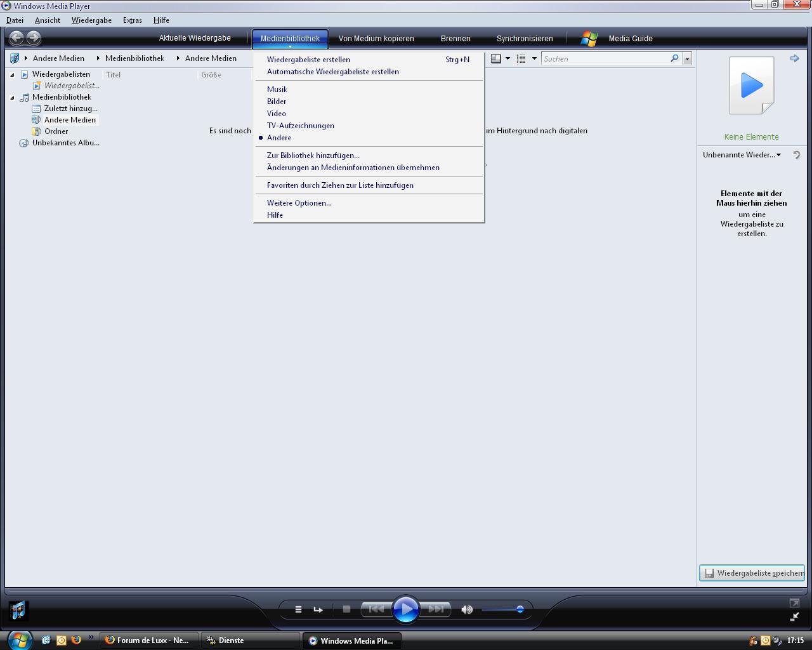812x650 pixels.
Task: Click the media type icon at bottom left
Action: tap(18, 610)
